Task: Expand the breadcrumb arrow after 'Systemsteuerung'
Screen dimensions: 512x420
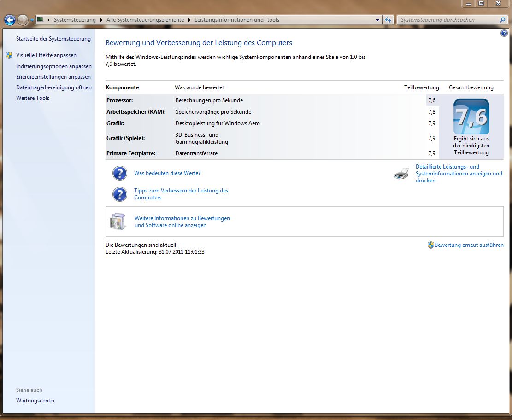Action: (101, 20)
